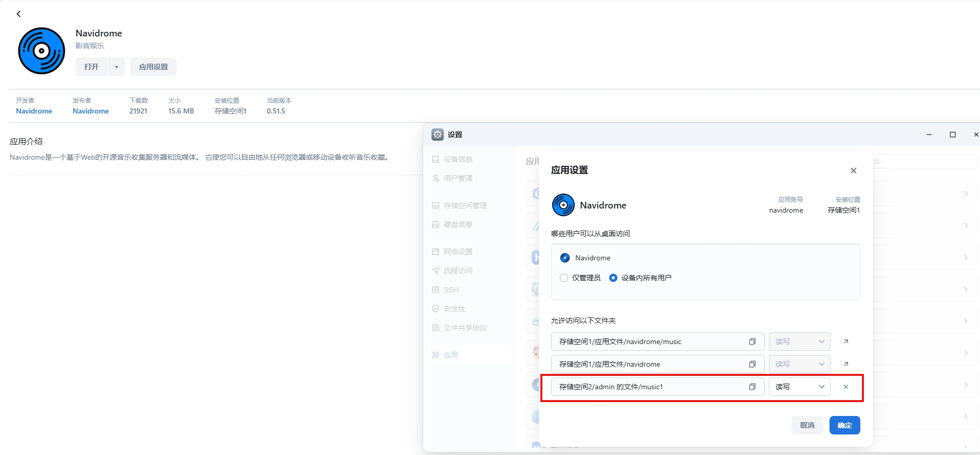Image resolution: width=980 pixels, height=455 pixels.
Task: Maximize the 设置 window
Action: pos(953,135)
